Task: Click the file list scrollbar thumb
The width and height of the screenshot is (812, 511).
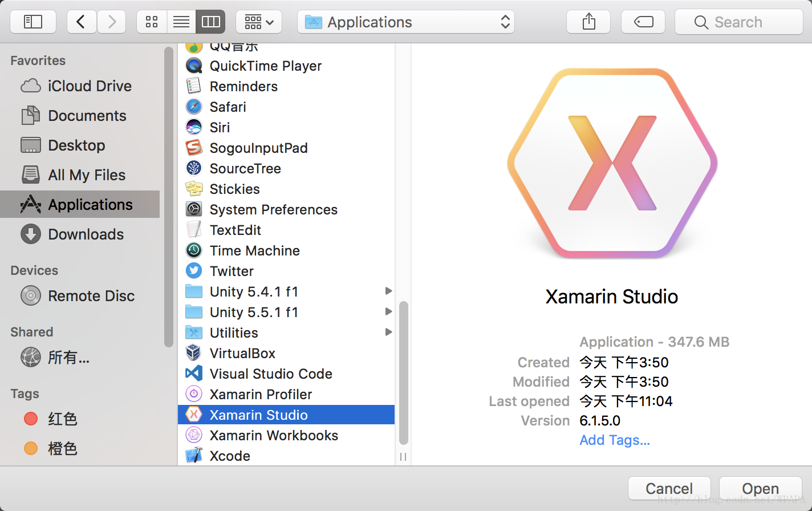Action: click(404, 372)
